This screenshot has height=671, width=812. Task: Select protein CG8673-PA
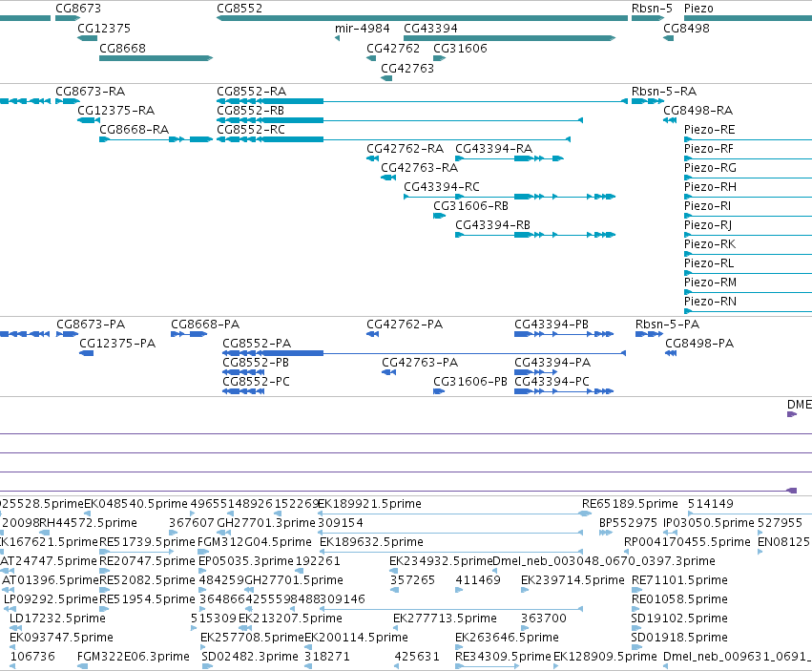[91, 325]
